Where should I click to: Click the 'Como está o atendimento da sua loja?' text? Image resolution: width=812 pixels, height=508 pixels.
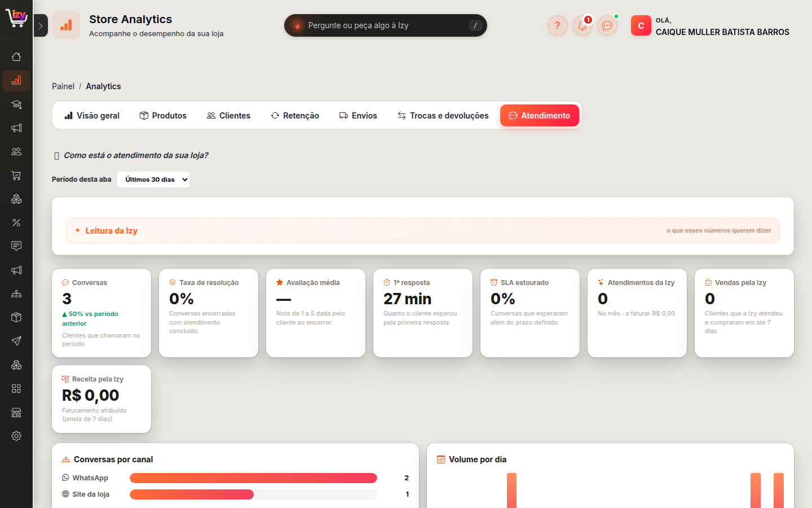pyautogui.click(x=136, y=155)
